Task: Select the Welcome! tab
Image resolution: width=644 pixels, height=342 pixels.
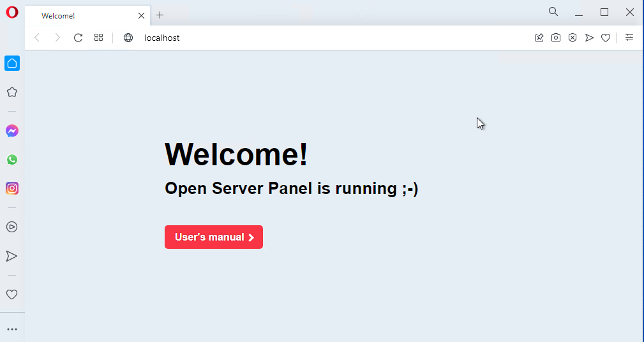Action: (x=87, y=15)
